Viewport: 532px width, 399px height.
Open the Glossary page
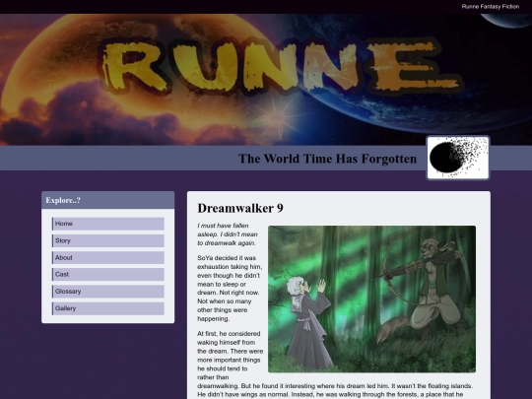pos(108,291)
